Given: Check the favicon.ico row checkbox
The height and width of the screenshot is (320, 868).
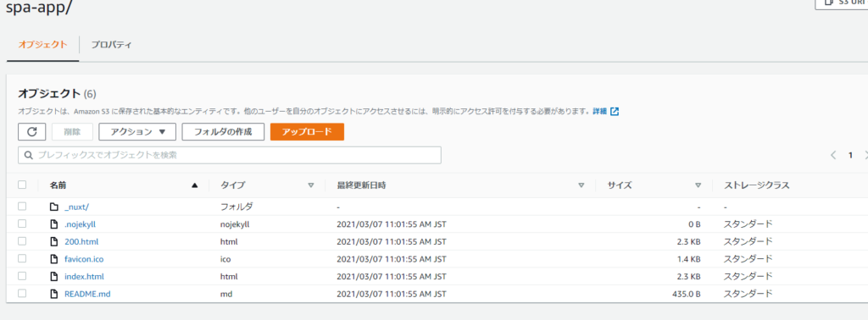Looking at the screenshot, I should [22, 259].
